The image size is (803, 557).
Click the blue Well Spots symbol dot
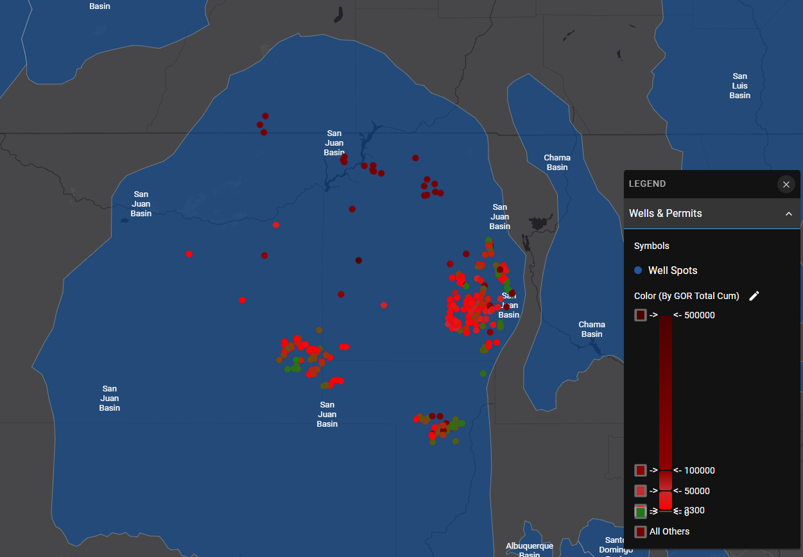coord(639,271)
